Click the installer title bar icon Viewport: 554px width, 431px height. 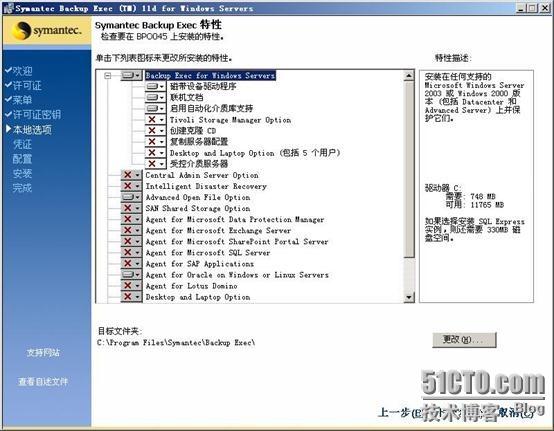coord(8,8)
